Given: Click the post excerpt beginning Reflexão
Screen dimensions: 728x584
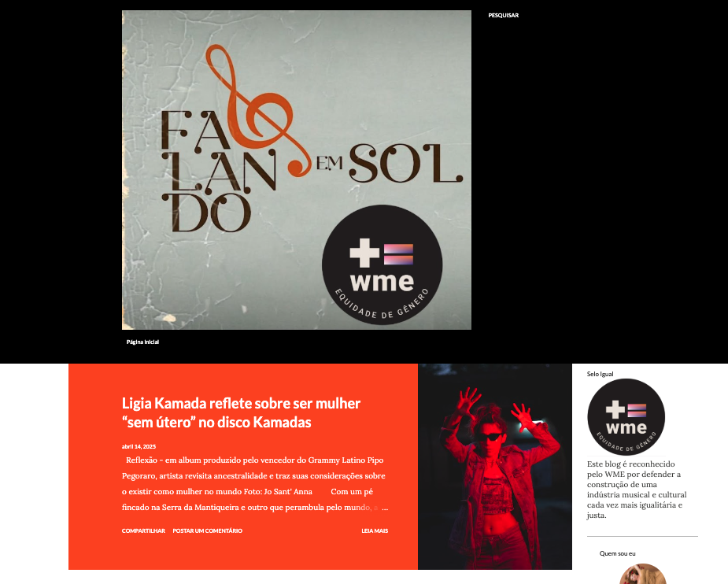Looking at the screenshot, I should pyautogui.click(x=253, y=484).
